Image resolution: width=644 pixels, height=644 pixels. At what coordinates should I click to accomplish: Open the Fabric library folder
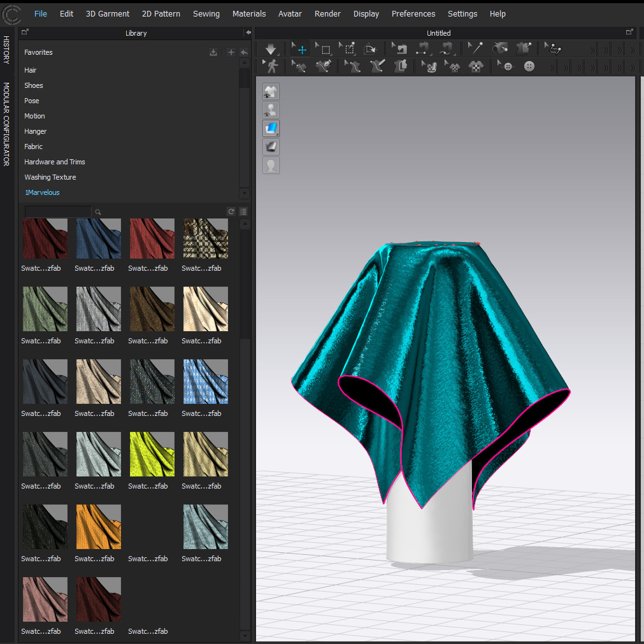(33, 147)
